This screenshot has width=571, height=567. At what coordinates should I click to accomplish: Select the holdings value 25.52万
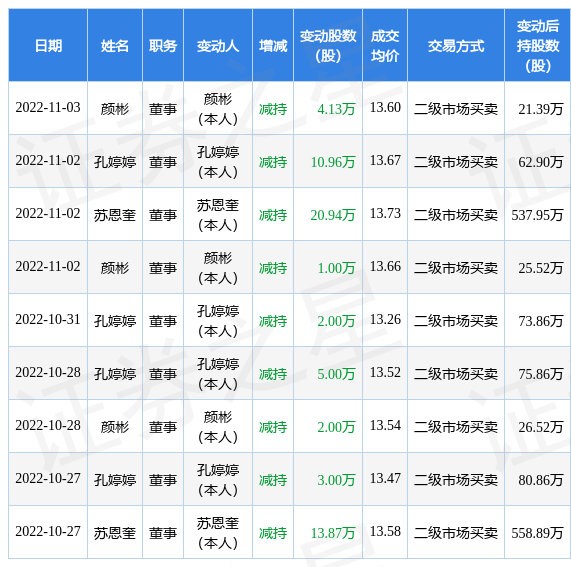click(x=541, y=268)
